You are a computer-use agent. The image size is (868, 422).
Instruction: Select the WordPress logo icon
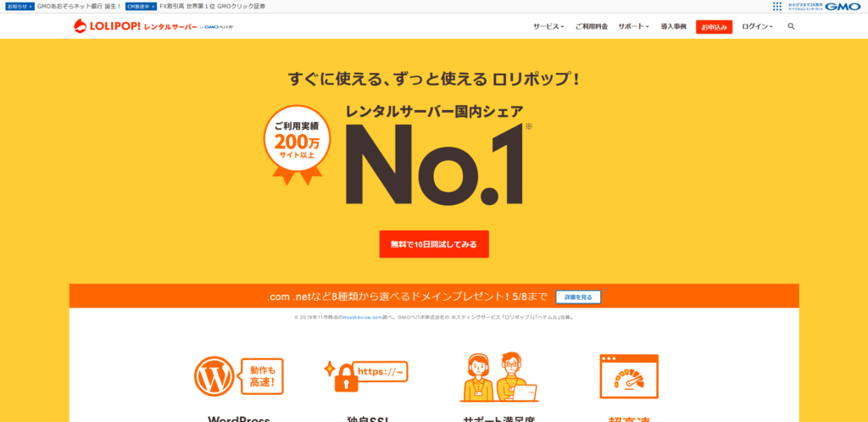pos(214,375)
